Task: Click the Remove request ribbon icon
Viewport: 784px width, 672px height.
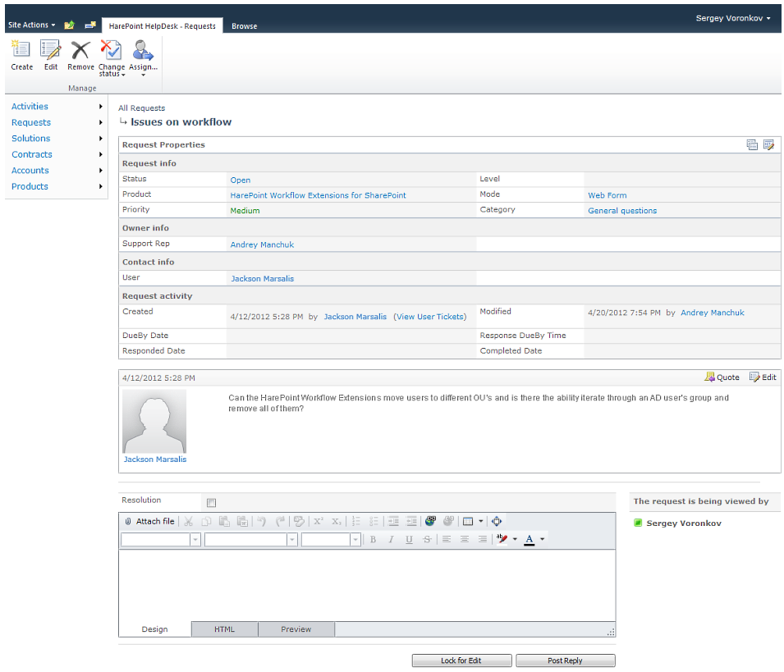Action: tap(80, 54)
